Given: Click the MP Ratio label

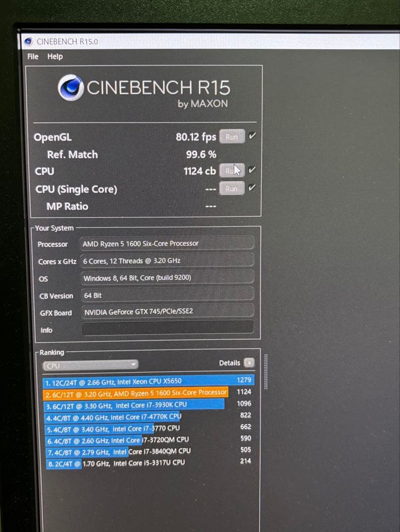Looking at the screenshot, I should 67,206.
